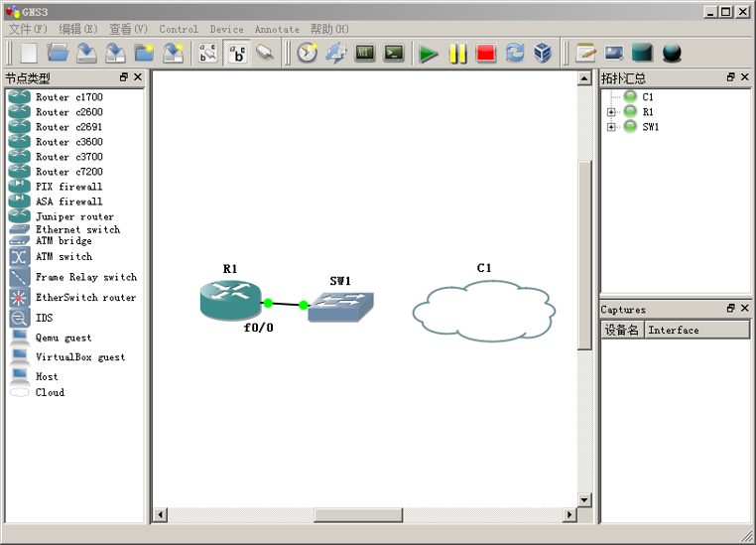The height and width of the screenshot is (545, 756).
Task: Click canvas horizontal scrollbar right arrow
Action: point(569,514)
